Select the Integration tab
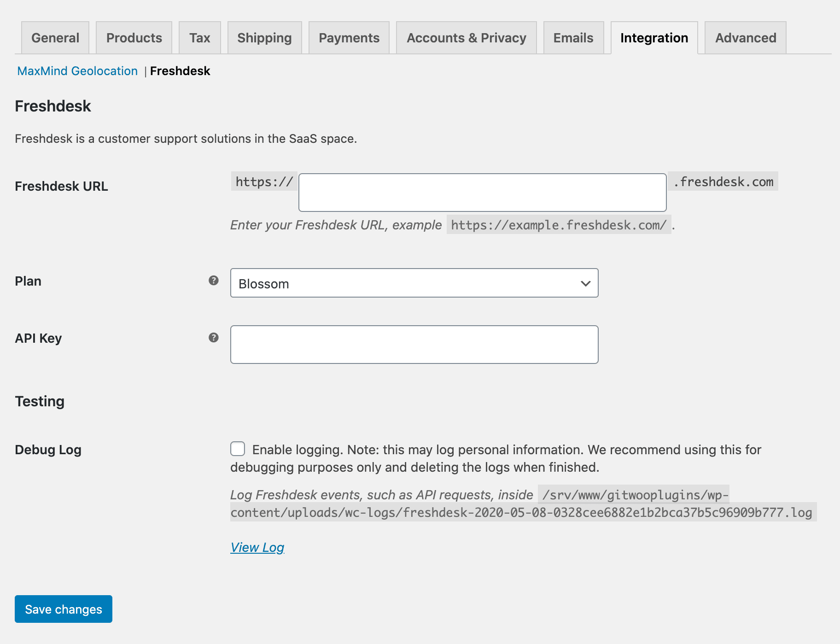The width and height of the screenshot is (840, 644). 654,38
